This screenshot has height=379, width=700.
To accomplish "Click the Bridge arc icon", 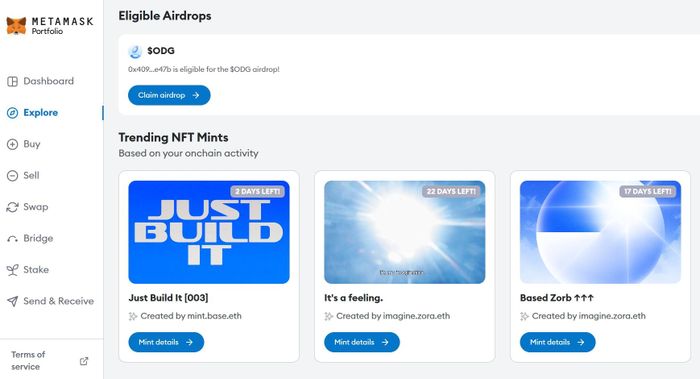I will [12, 239].
